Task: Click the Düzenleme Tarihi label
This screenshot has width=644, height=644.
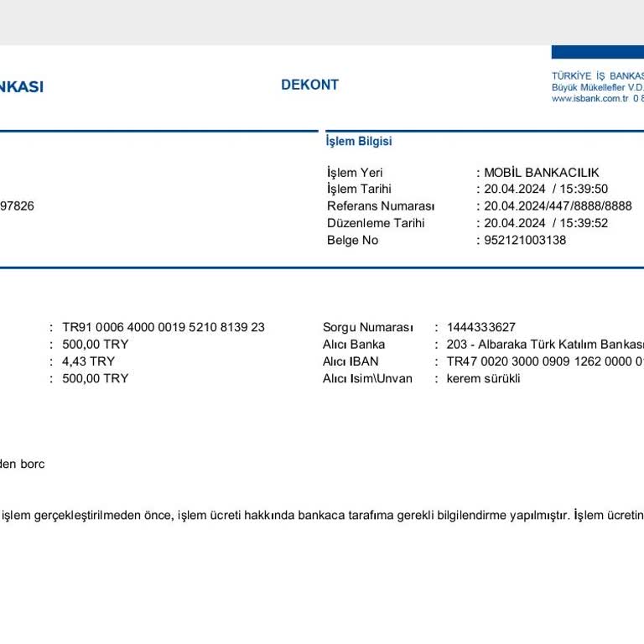Action: tap(376, 223)
